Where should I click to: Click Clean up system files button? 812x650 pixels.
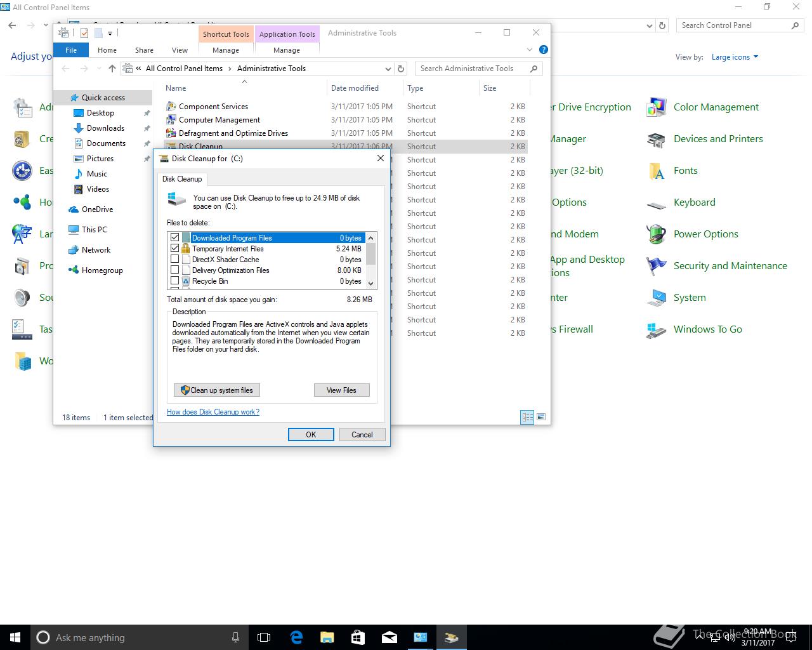pyautogui.click(x=217, y=390)
